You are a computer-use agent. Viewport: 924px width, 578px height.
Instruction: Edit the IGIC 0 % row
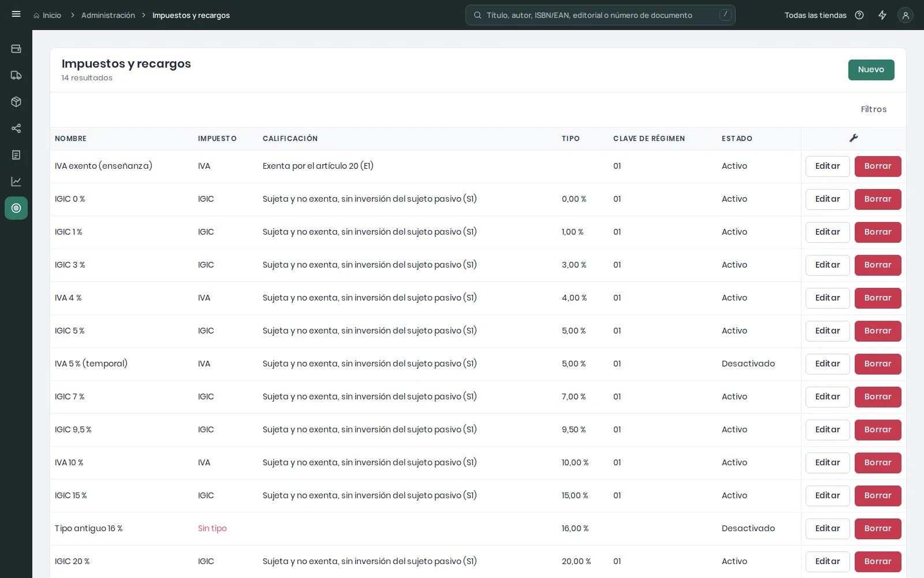(828, 199)
